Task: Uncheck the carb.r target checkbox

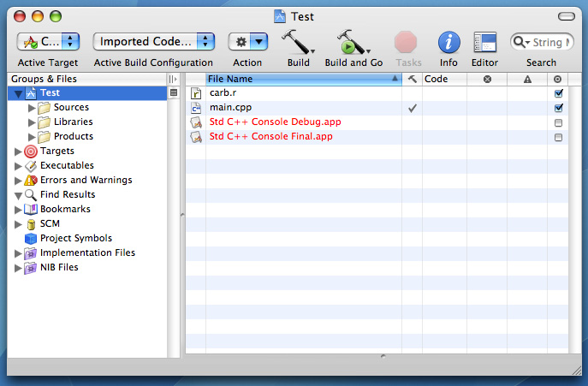Action: point(559,93)
